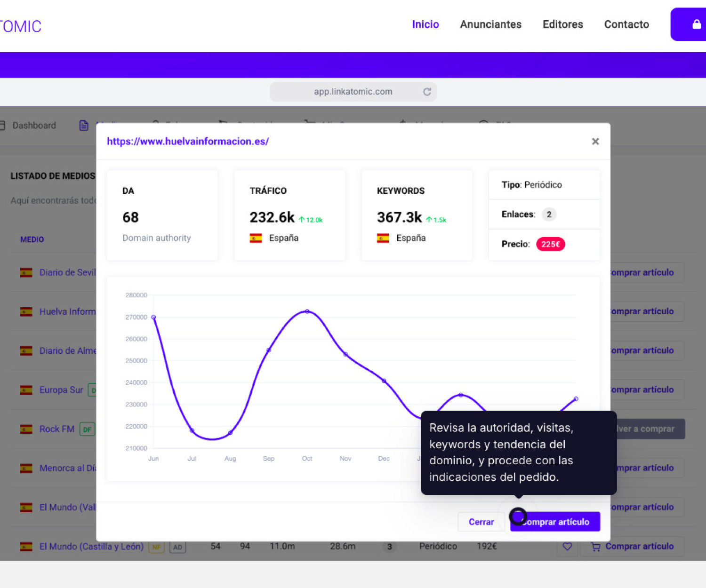Click the Spain flag under Keywords
Viewport: 706px width, 588px height.
coord(383,238)
